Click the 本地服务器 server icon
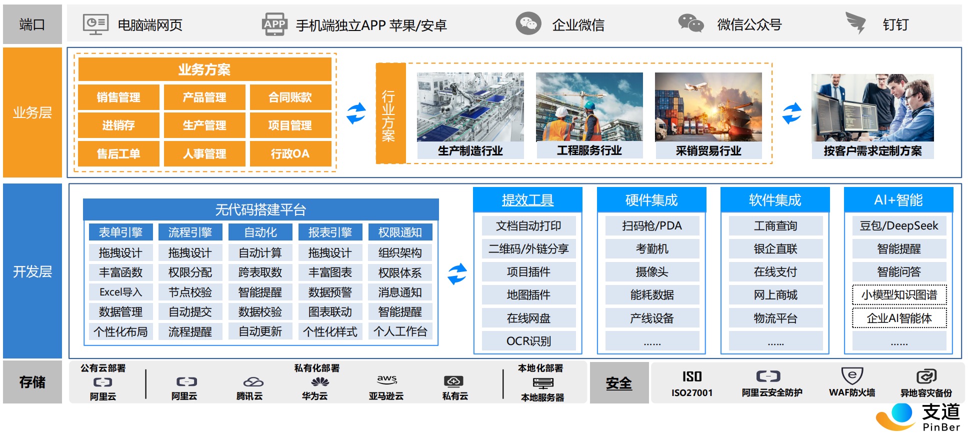 click(x=543, y=383)
